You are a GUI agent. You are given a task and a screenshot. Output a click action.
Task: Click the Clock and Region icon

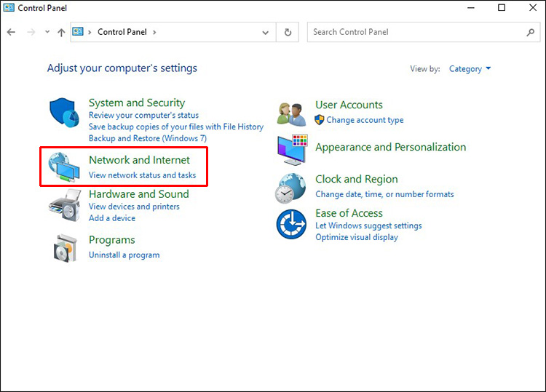291,188
